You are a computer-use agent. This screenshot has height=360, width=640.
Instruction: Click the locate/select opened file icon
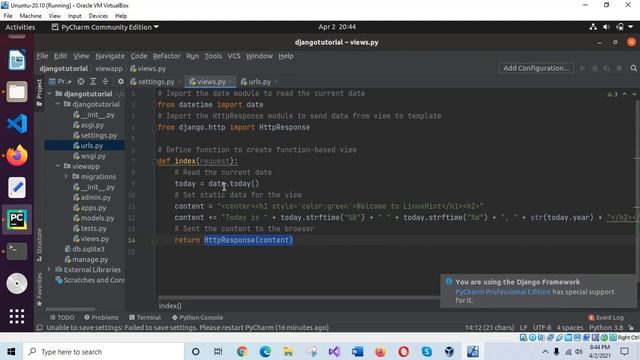point(81,82)
